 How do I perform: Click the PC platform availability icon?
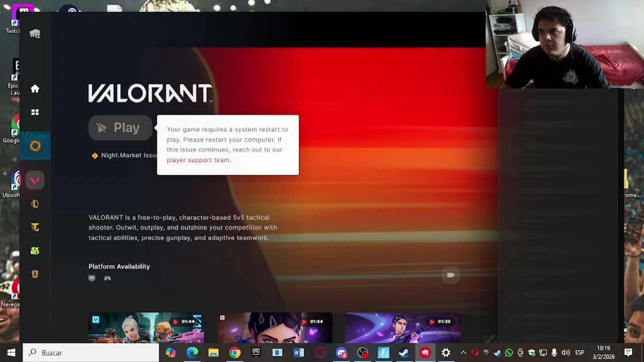(92, 278)
